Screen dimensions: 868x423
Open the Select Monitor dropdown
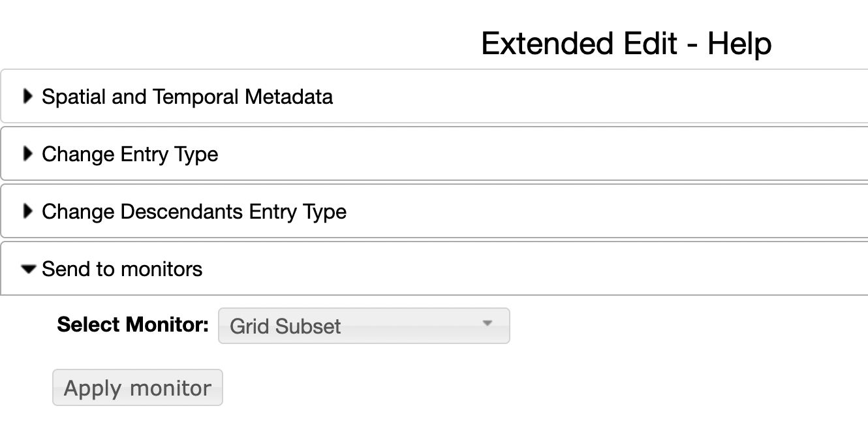coord(364,326)
